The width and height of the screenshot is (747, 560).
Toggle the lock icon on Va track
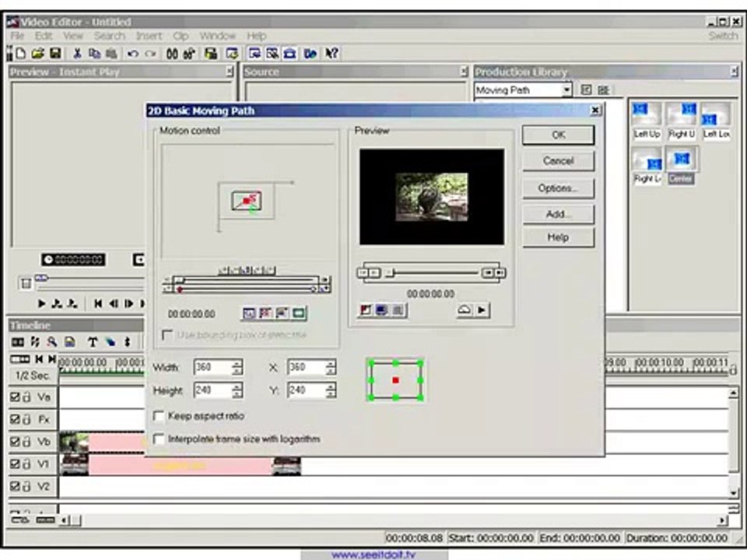pos(27,397)
